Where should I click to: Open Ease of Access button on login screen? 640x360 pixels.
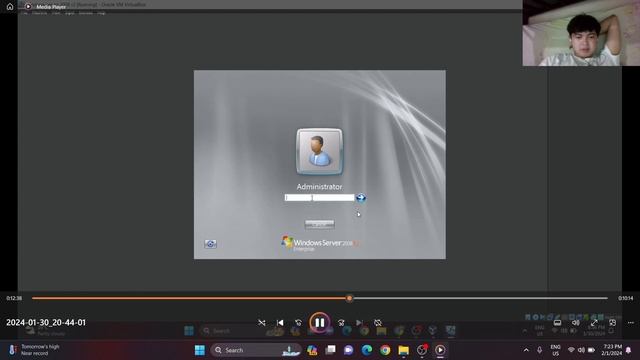[x=210, y=244]
